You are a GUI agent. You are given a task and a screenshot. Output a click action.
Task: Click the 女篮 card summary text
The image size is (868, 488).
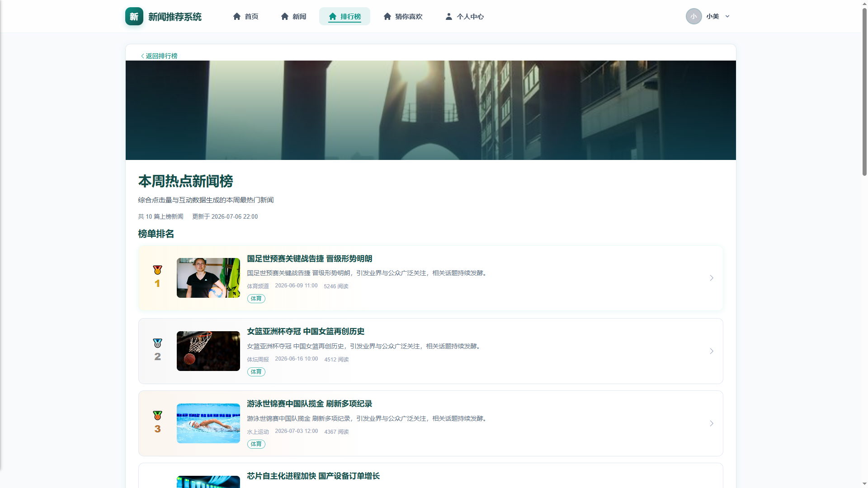tap(364, 346)
